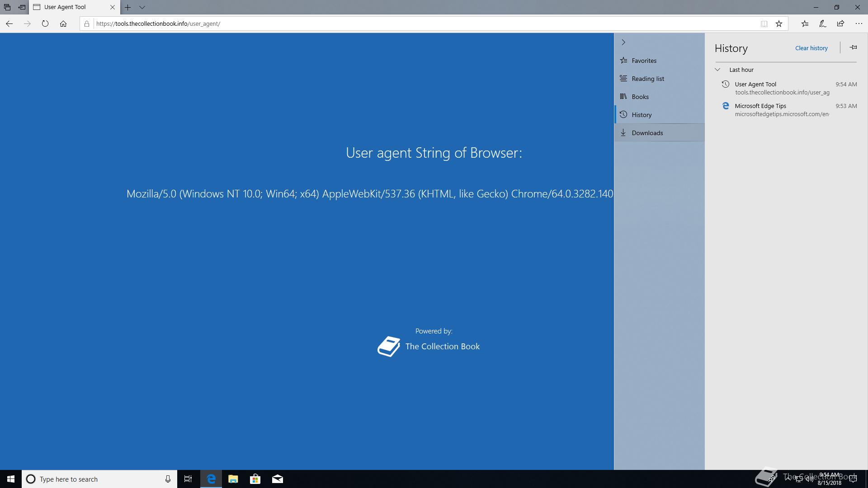Click the address bar URL field
The height and width of the screenshot is (488, 868).
[x=407, y=23]
